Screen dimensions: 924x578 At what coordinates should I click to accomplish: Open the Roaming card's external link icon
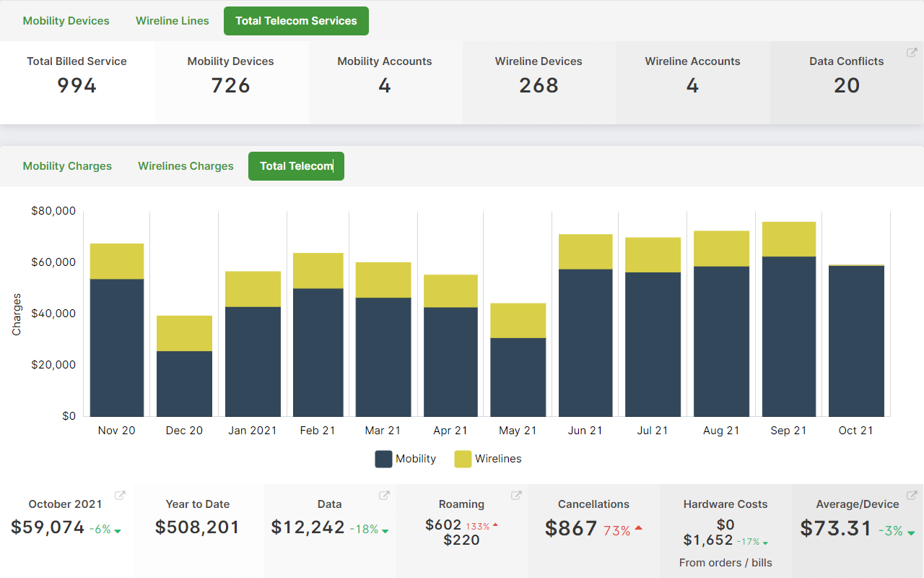click(516, 496)
